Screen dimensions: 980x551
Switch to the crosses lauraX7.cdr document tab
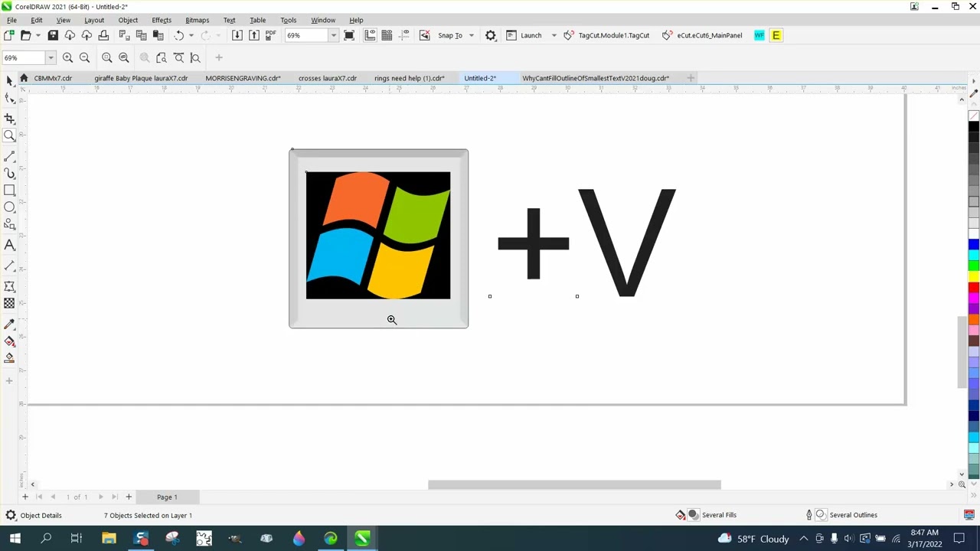(x=327, y=77)
